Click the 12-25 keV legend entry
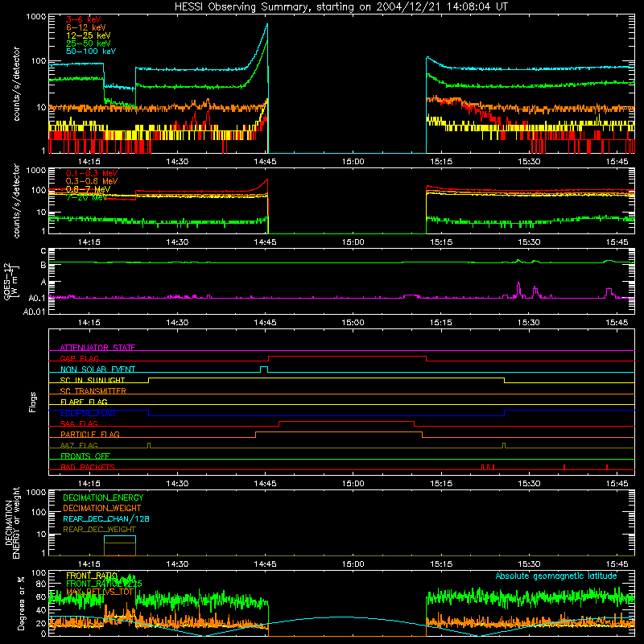The width and height of the screenshot is (644, 644). [x=89, y=35]
